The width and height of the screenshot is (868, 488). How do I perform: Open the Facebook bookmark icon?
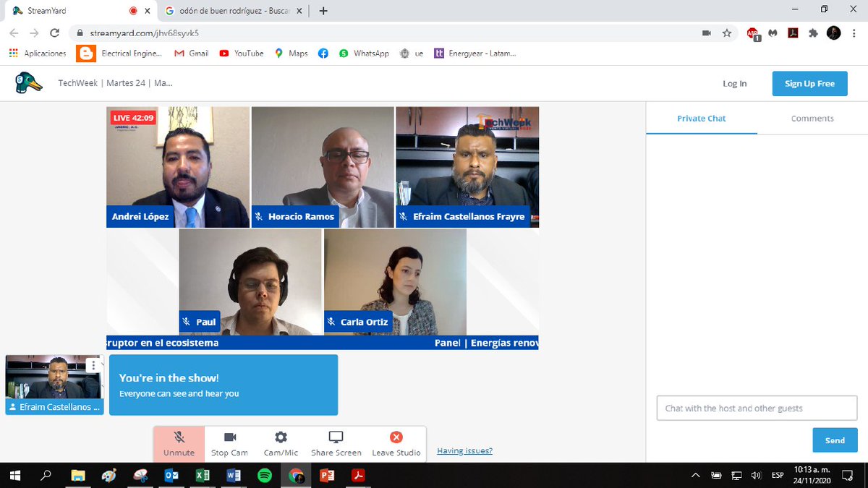click(323, 53)
